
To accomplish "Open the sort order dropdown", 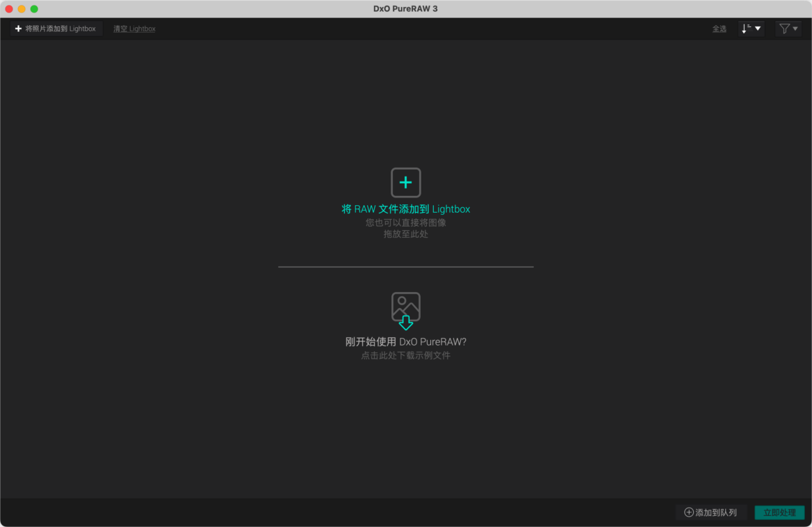I will click(x=751, y=29).
